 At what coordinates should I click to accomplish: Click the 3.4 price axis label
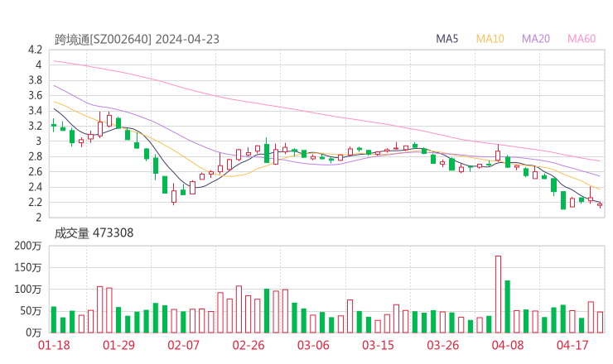point(35,111)
